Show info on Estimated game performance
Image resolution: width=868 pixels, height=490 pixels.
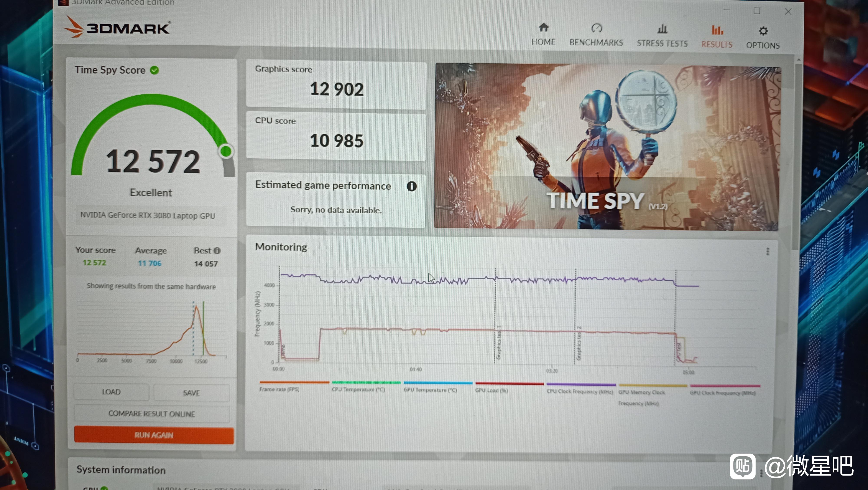411,186
